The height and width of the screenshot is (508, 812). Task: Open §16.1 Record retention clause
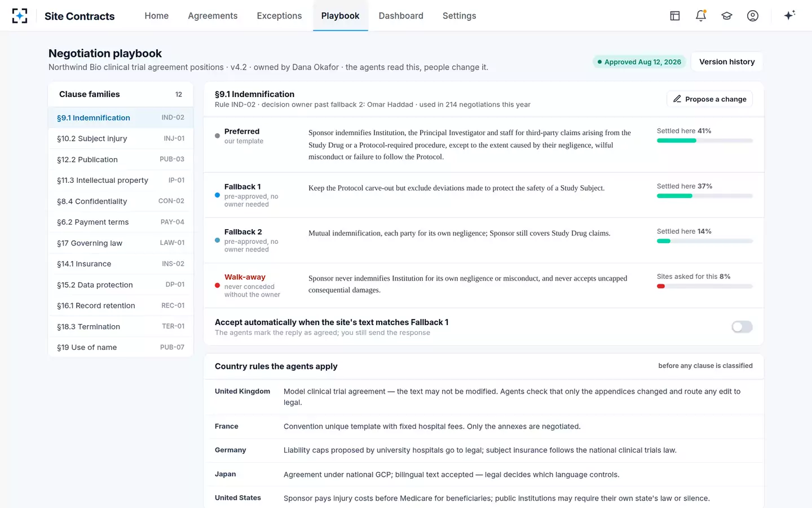pyautogui.click(x=121, y=305)
